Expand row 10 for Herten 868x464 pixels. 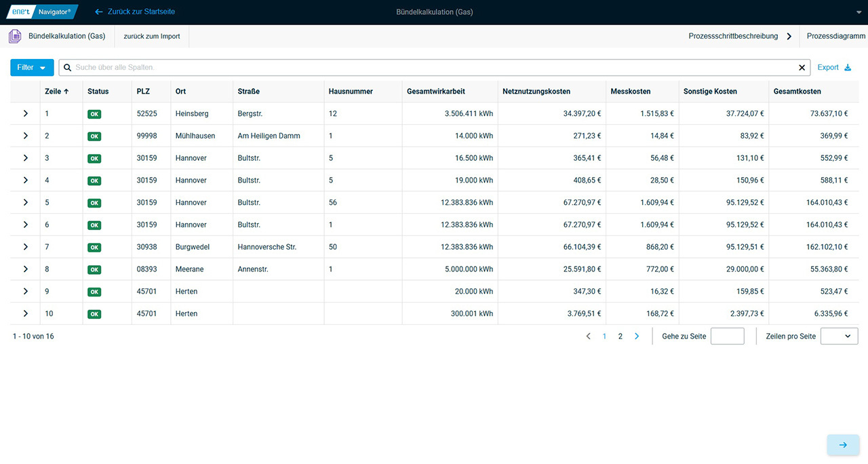[x=26, y=313]
